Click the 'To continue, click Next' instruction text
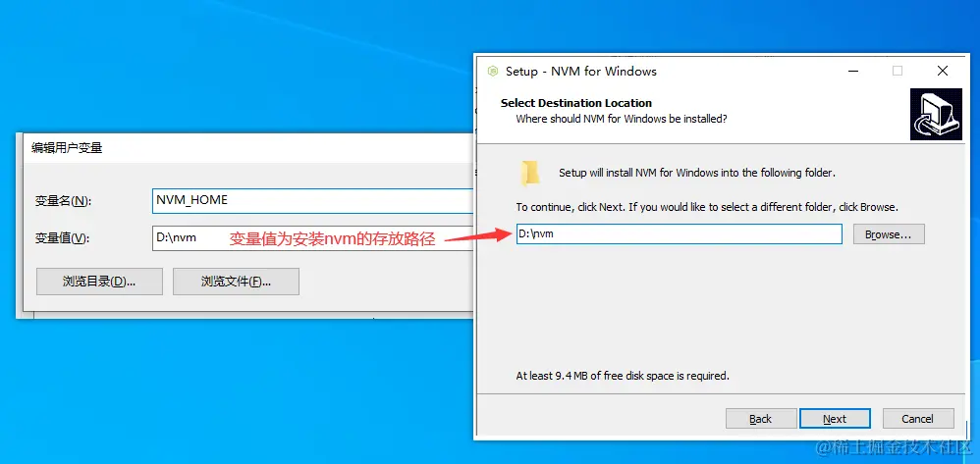 (x=707, y=207)
